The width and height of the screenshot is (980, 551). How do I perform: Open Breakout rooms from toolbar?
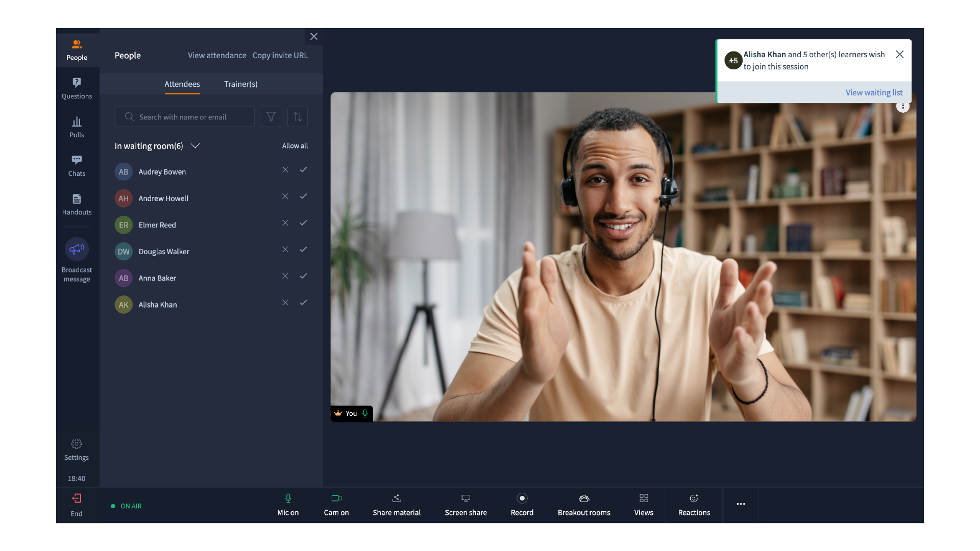584,505
